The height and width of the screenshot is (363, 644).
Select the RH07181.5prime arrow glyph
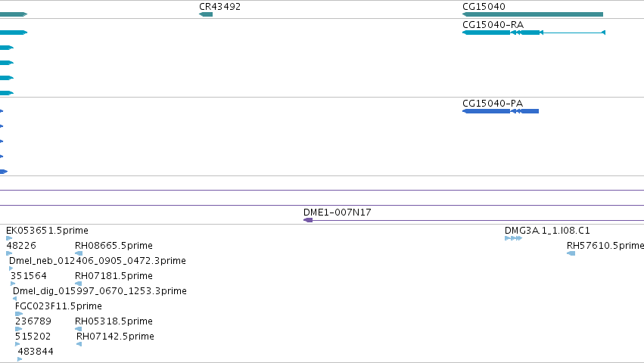pos(79,284)
